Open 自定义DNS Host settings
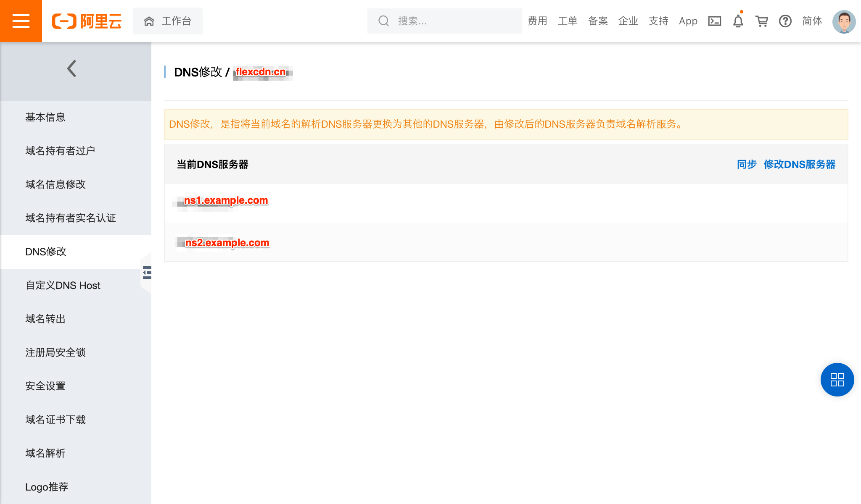 tap(63, 285)
